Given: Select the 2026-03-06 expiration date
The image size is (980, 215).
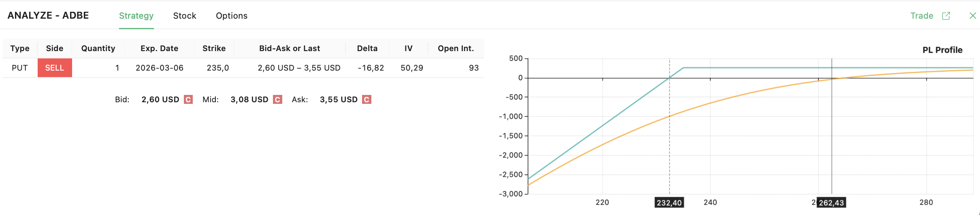Looking at the screenshot, I should click(160, 68).
